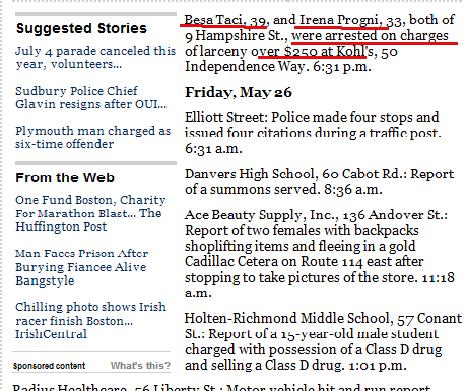Open One Fund Boston Charity Huffington Post link
The height and width of the screenshot is (391, 466).
(90, 213)
